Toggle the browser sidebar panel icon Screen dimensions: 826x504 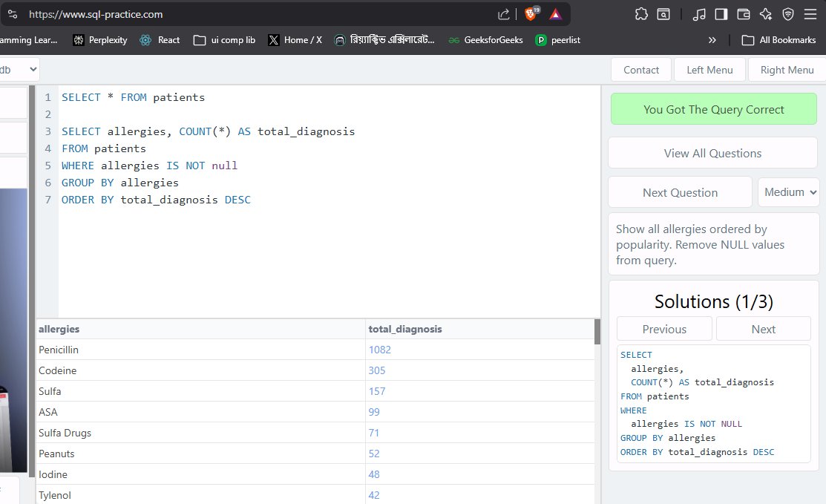(721, 13)
